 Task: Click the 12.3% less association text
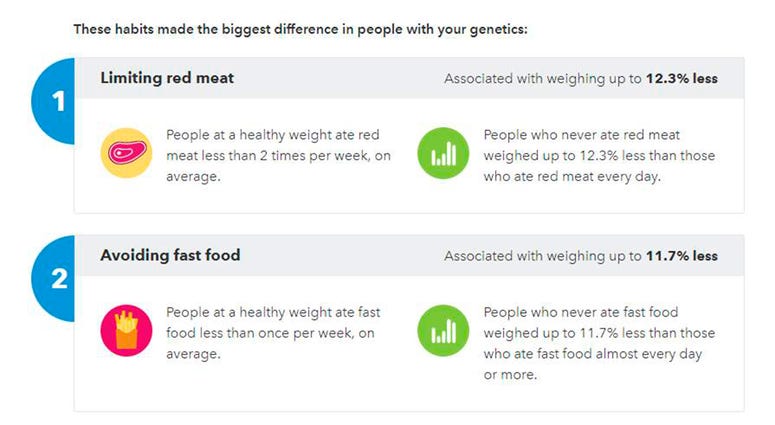click(x=682, y=79)
